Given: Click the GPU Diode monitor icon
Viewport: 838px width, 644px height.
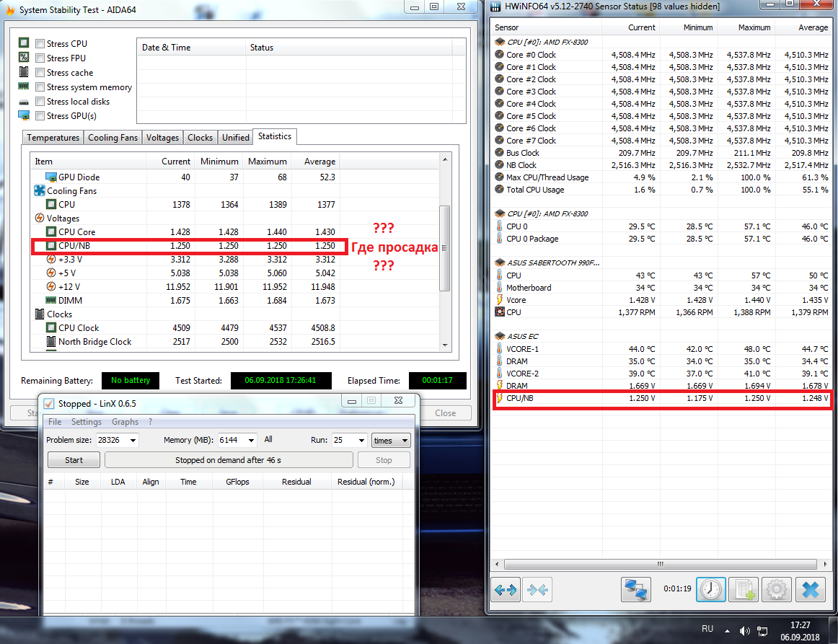Looking at the screenshot, I should [50, 177].
